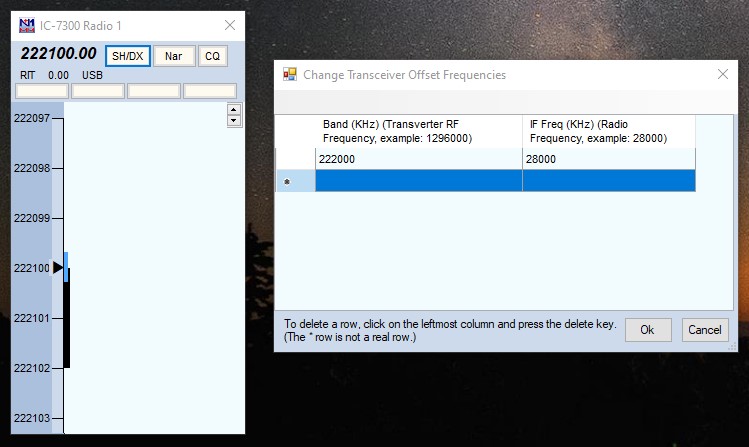
Task: Click 222099 on the bandmap scale
Action: point(32,218)
